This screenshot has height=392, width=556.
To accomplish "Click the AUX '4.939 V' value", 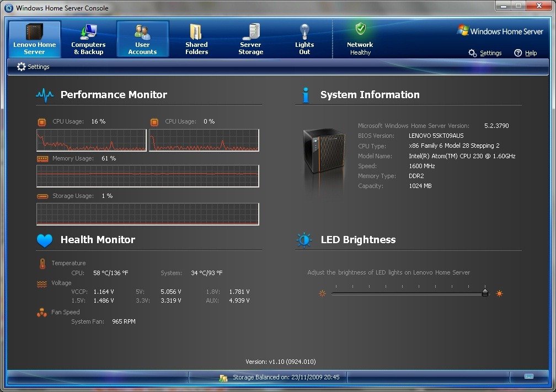I will (x=239, y=301).
